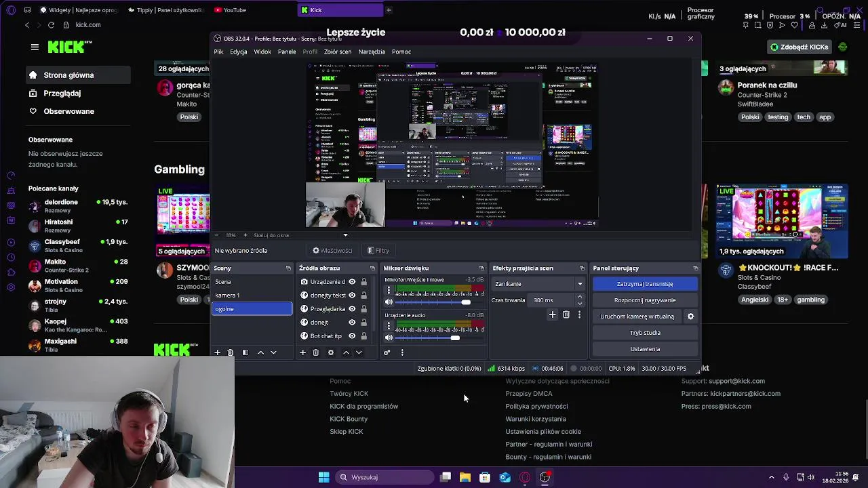868x488 pixels.
Task: Move scene up arrow in Sceny panel
Action: [260, 352]
